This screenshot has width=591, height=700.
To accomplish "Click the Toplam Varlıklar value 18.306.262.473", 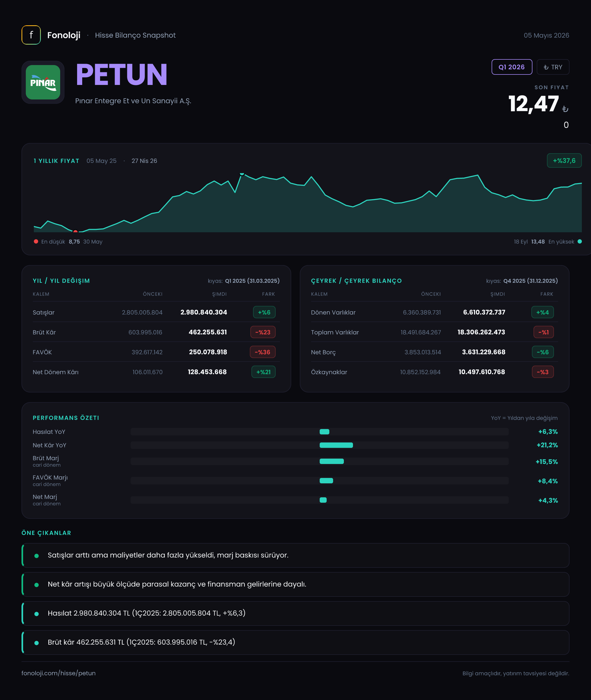I will (481, 332).
